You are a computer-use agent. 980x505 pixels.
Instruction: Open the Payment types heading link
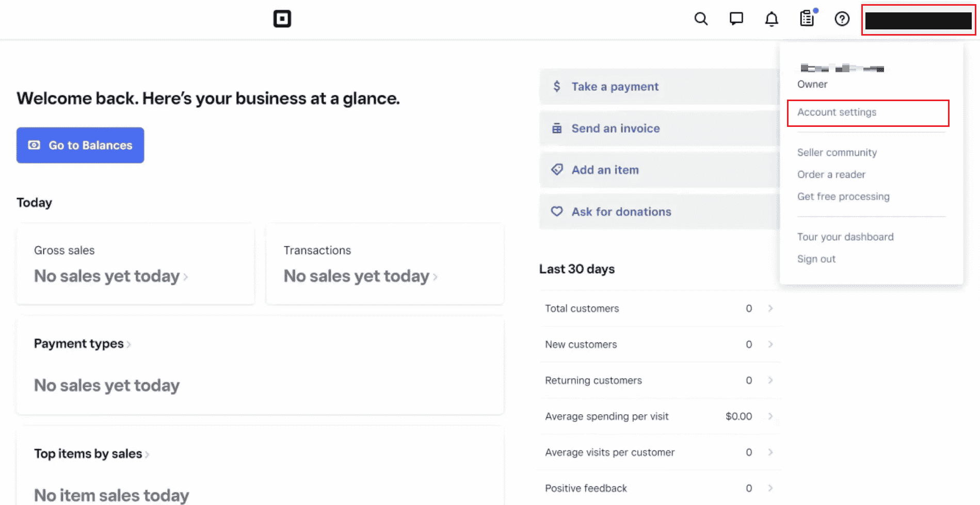coord(83,344)
